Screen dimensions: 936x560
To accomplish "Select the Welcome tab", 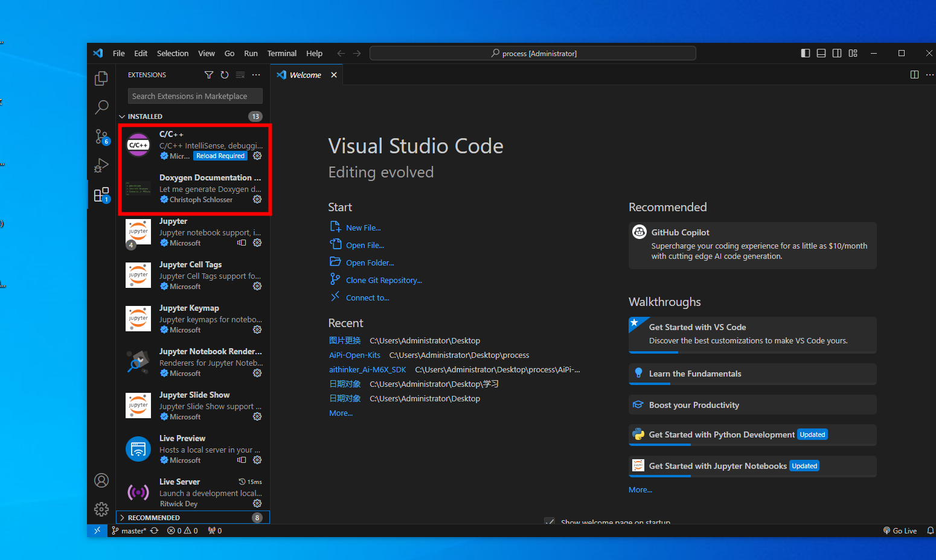I will coord(306,75).
